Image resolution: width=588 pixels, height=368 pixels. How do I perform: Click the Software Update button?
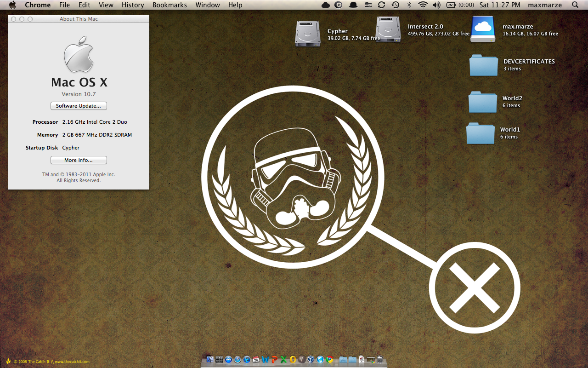click(x=79, y=106)
